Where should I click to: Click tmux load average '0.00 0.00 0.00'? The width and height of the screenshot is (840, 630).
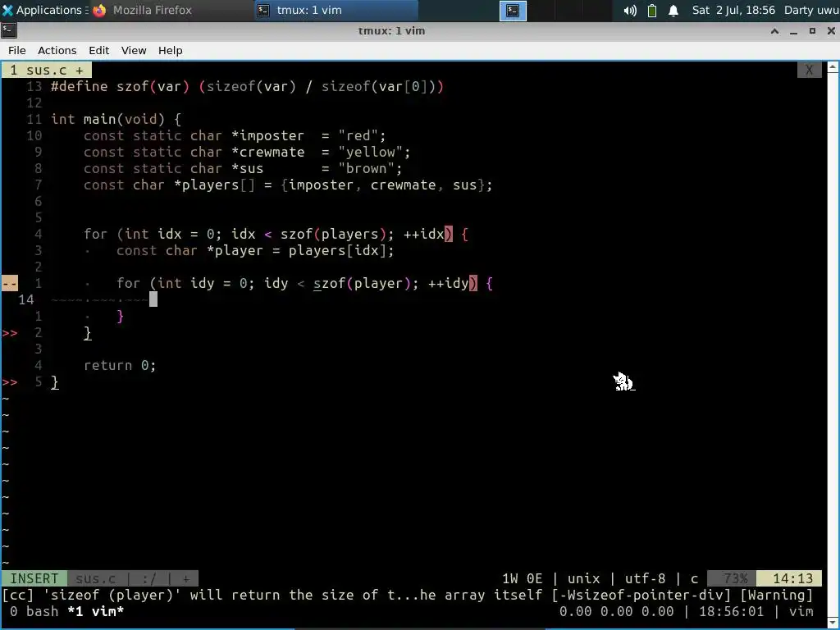[617, 612]
